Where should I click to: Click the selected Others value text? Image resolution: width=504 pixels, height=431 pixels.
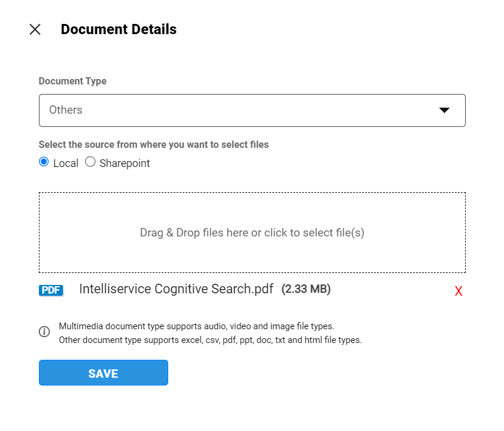coord(66,110)
